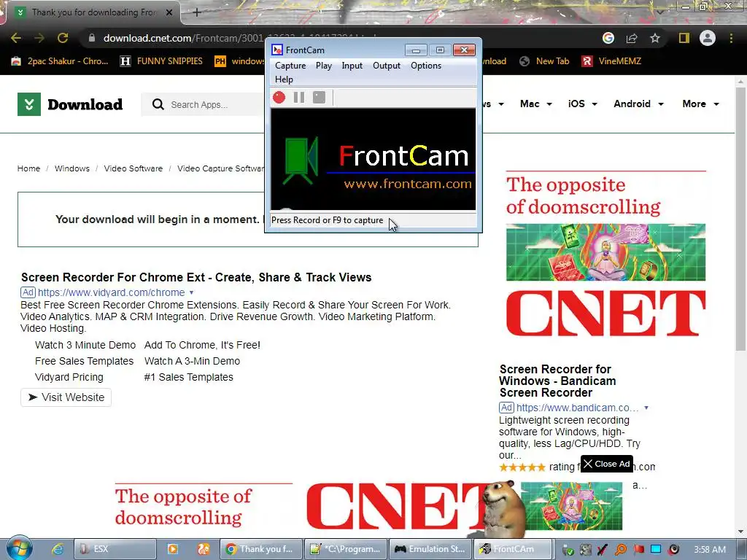The width and height of the screenshot is (747, 560).
Task: Click the 'Free Sales Templates' link
Action: [x=85, y=361]
